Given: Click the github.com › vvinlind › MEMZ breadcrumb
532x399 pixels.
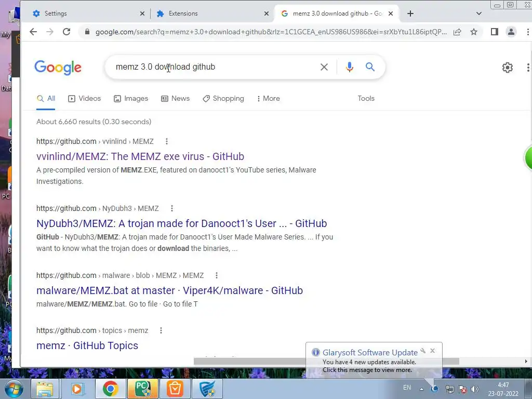Looking at the screenshot, I should pyautogui.click(x=95, y=141).
